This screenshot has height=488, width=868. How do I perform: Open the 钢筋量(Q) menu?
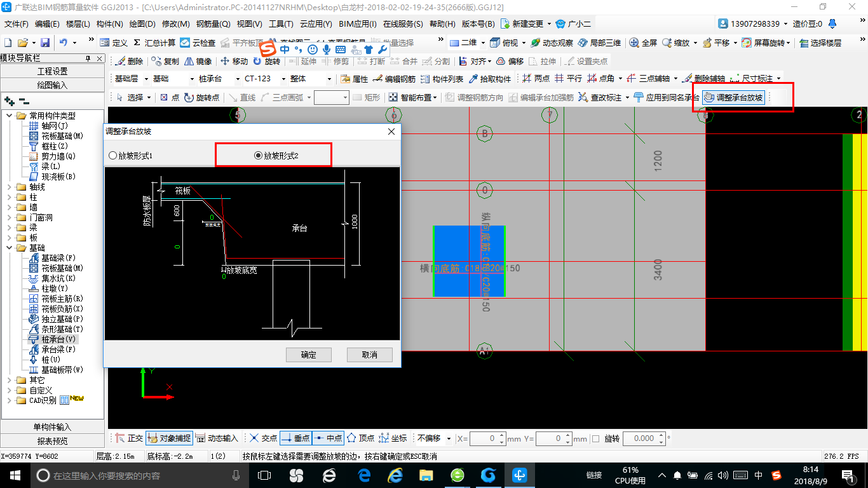(213, 24)
